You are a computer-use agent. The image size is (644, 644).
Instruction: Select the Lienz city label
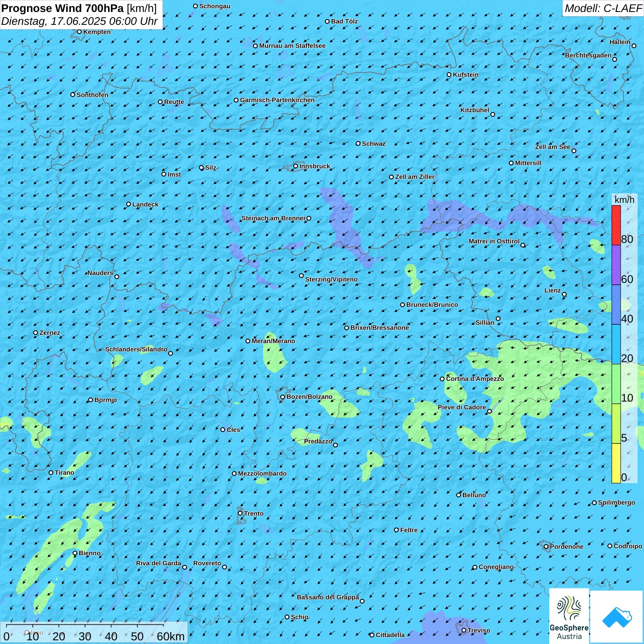552,290
